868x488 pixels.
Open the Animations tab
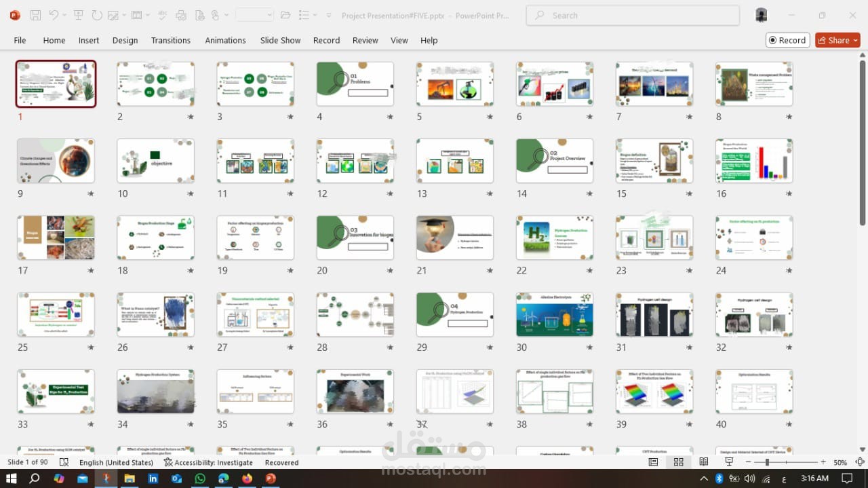(x=225, y=40)
